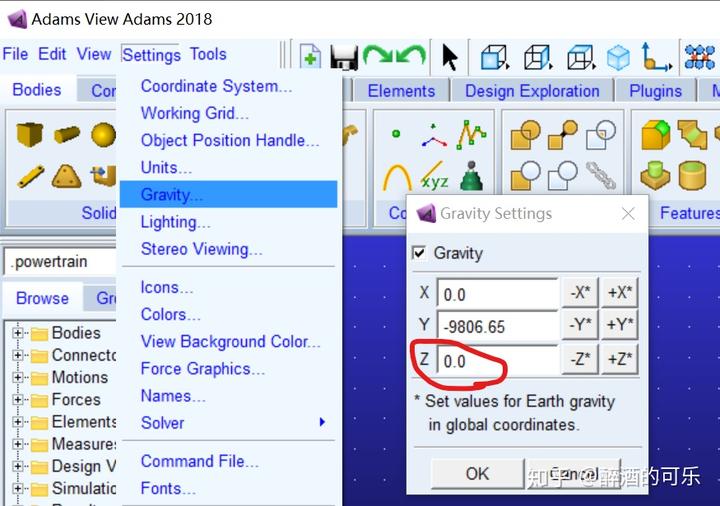Image resolution: width=720 pixels, height=506 pixels.
Task: Click the Boolean unite solids icon
Action: click(x=525, y=135)
